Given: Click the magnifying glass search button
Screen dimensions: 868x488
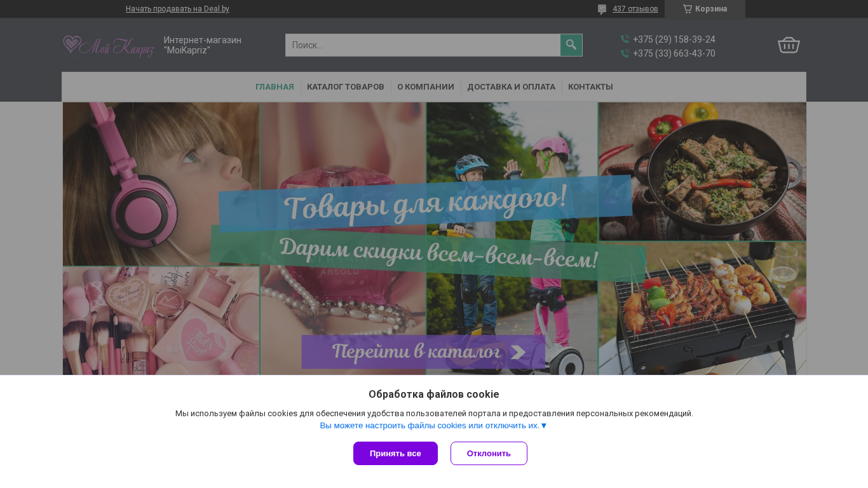Looking at the screenshot, I should tap(571, 45).
